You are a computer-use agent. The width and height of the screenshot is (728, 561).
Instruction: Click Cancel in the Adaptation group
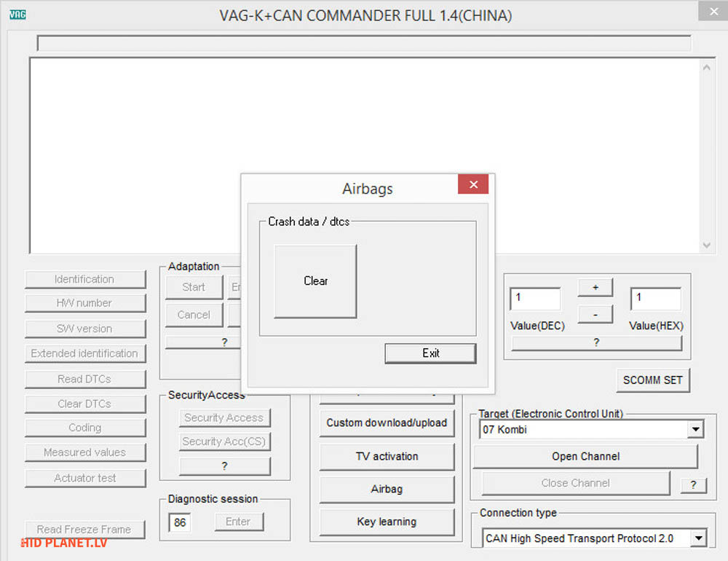(194, 315)
